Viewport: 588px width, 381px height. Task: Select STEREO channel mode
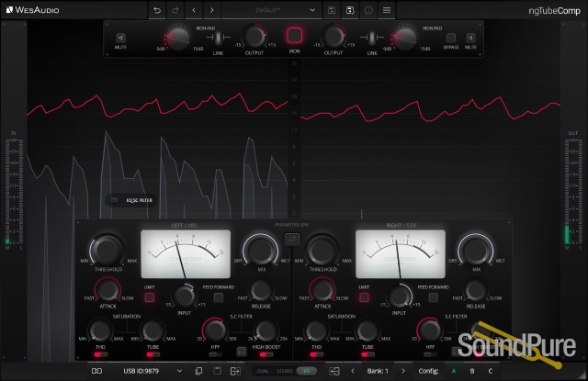[285, 371]
